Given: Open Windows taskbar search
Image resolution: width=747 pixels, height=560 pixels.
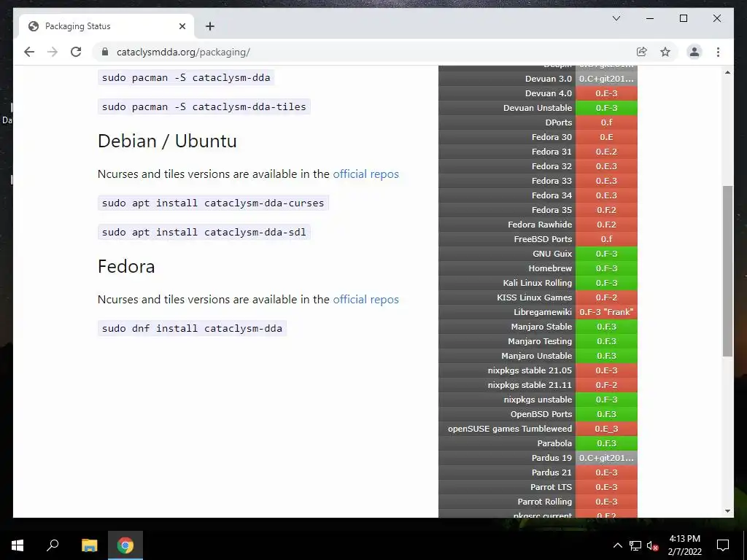Looking at the screenshot, I should point(53,545).
